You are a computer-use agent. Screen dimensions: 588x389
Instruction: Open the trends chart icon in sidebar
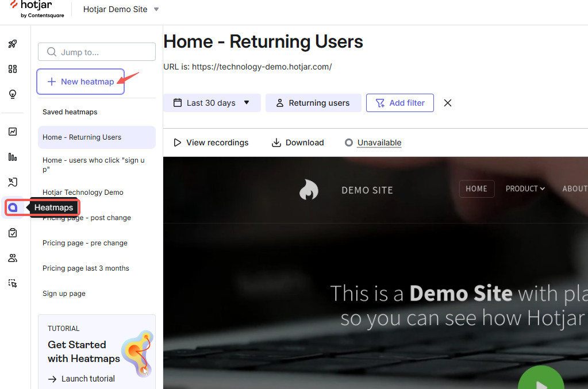click(13, 132)
